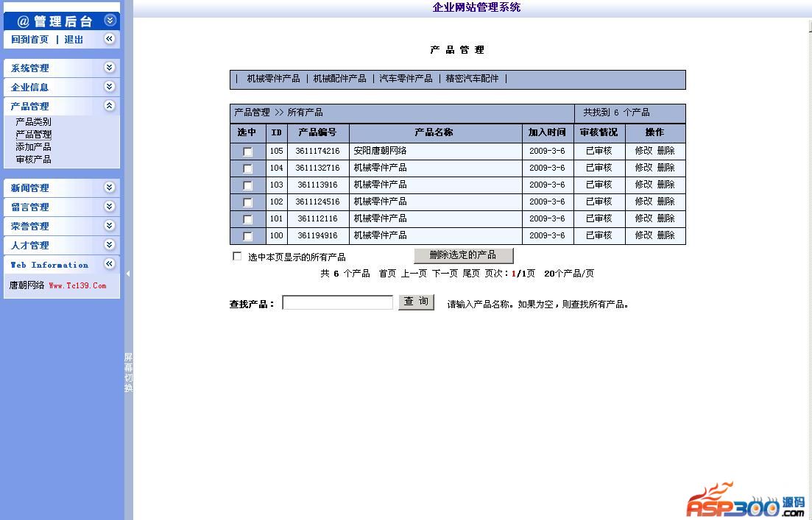Click 删除 for product ID 103
Image resolution: width=812 pixels, height=520 pixels.
click(666, 184)
